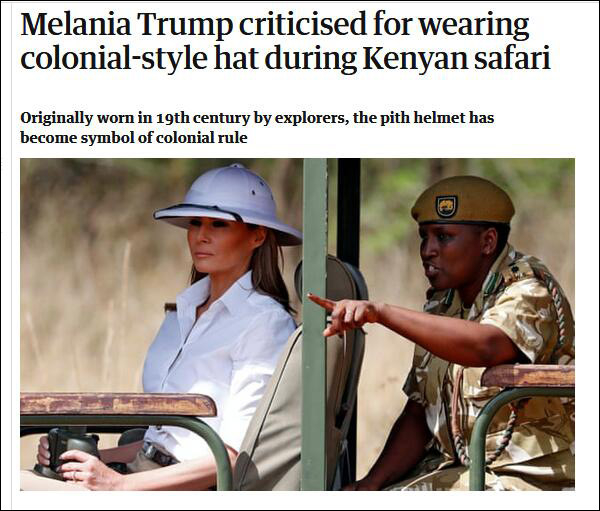Click the green vertical vehicle post in photo
Viewport: 600px width, 511px height.
point(315,324)
